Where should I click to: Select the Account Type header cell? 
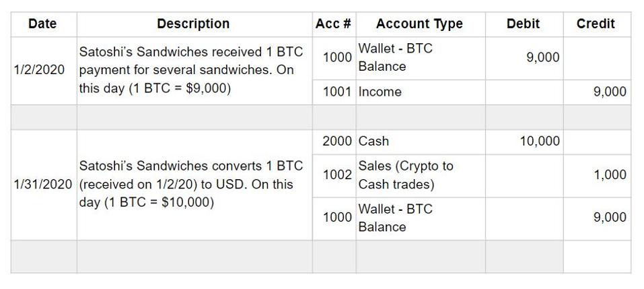(x=419, y=24)
